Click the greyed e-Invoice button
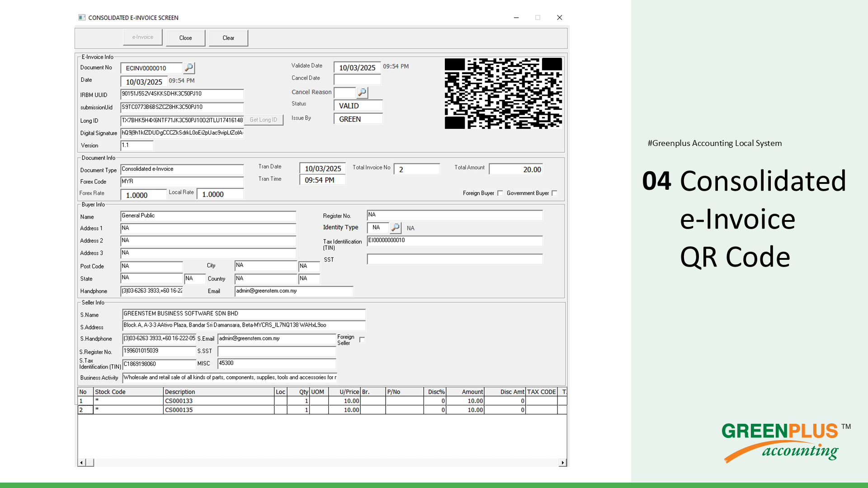 (143, 38)
